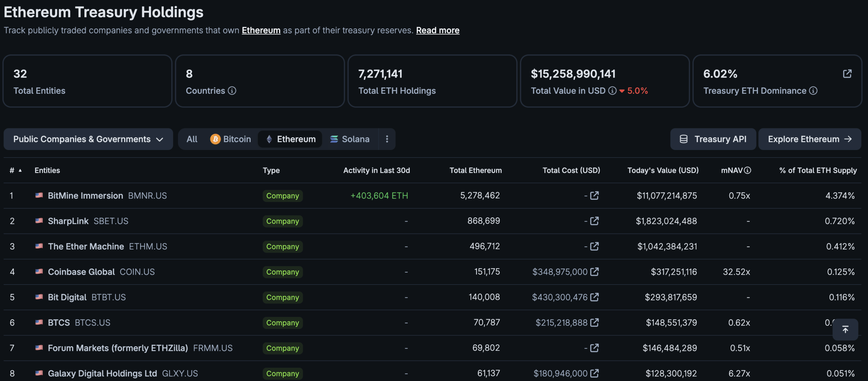This screenshot has width=868, height=381.
Task: Click $215,218,888 total cost value
Action: point(561,322)
